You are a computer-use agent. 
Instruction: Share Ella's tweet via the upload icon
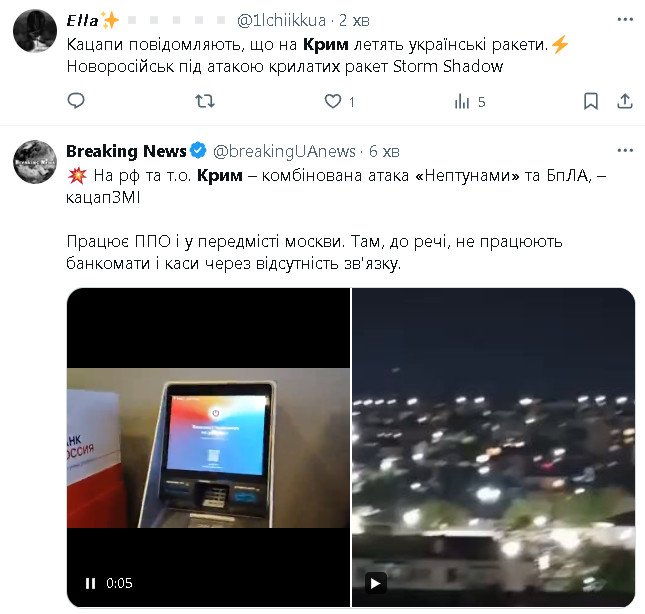(624, 101)
